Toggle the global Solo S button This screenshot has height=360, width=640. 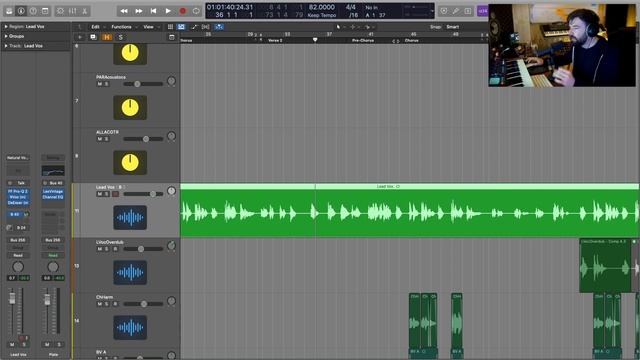(120, 37)
